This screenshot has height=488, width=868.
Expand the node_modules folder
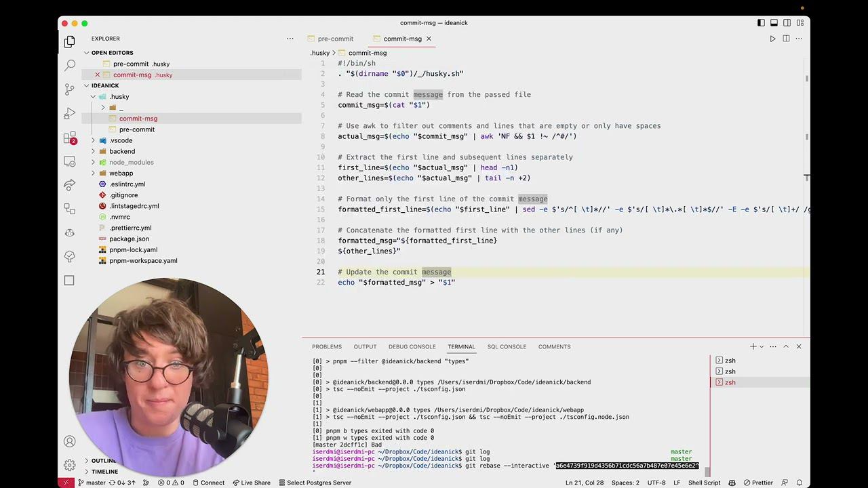point(93,162)
